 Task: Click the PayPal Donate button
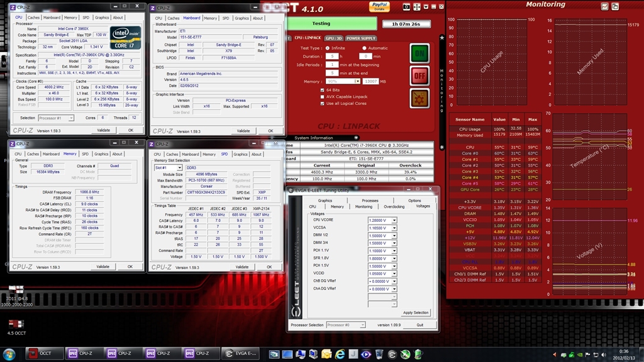point(380,7)
